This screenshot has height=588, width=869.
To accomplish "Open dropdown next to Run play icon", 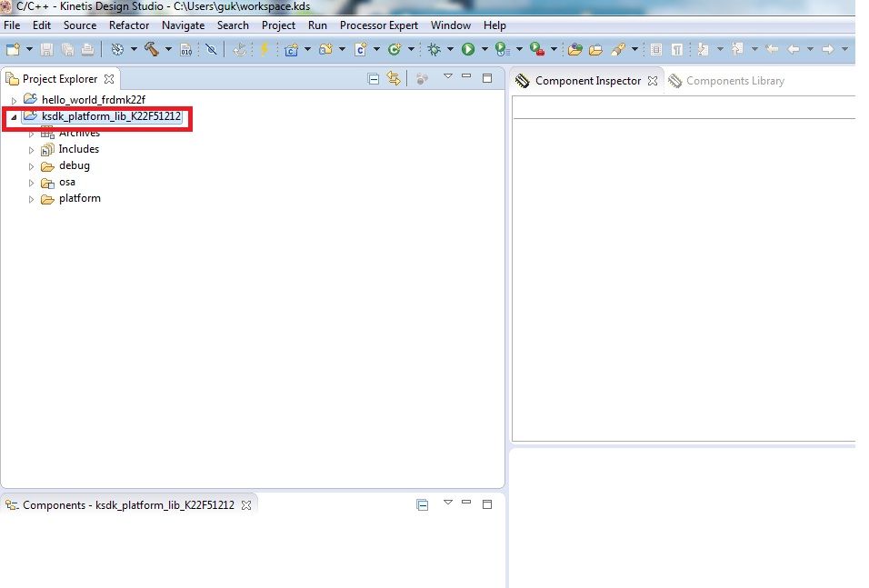I will click(484, 49).
